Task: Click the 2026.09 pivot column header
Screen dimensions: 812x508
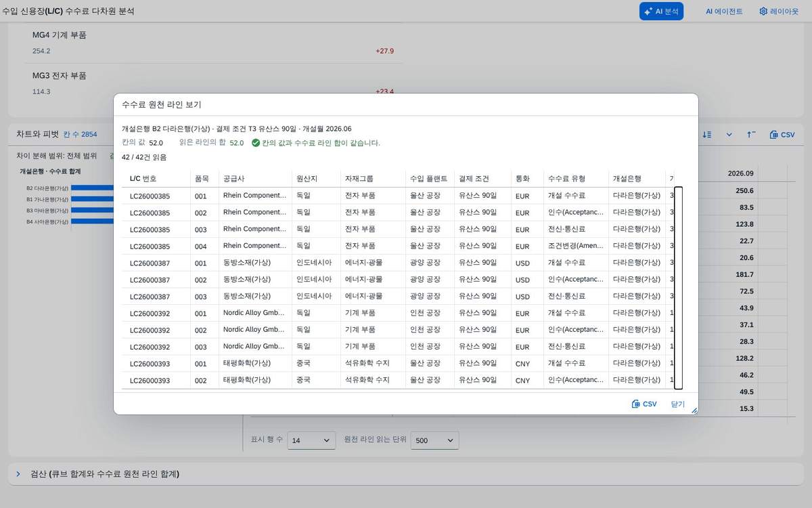Action: 740,173
